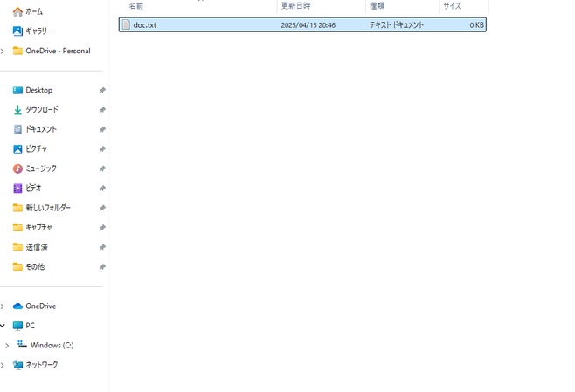This screenshot has width=575, height=392.
Task: Go to the ドキュメント quick access label
Action: (x=41, y=129)
